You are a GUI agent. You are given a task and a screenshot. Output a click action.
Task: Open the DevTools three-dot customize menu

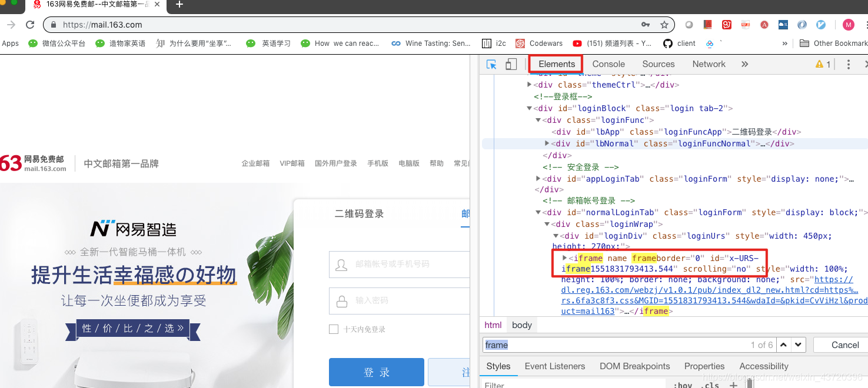[848, 64]
